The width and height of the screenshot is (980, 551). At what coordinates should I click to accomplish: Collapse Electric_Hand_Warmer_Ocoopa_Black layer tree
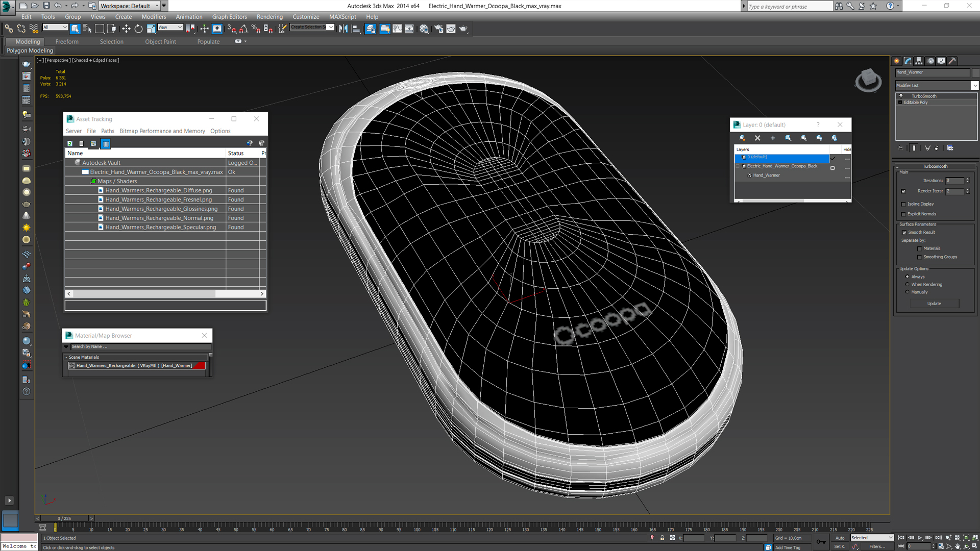738,166
